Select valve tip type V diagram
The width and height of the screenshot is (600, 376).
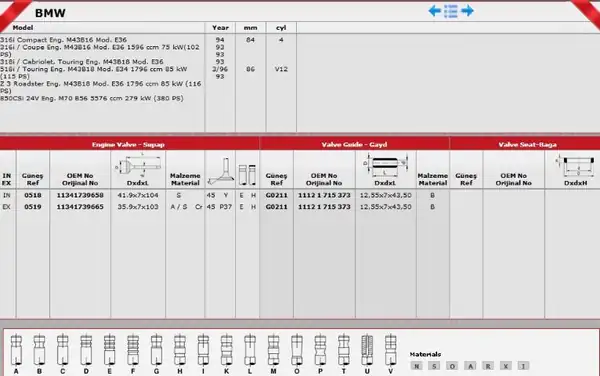(390, 350)
